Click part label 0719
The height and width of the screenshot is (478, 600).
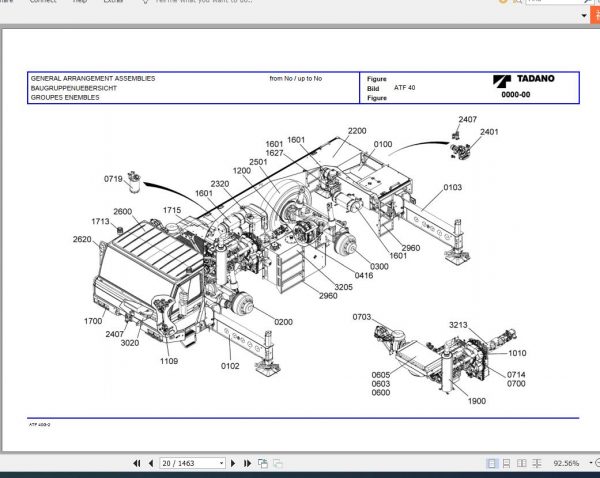[113, 179]
